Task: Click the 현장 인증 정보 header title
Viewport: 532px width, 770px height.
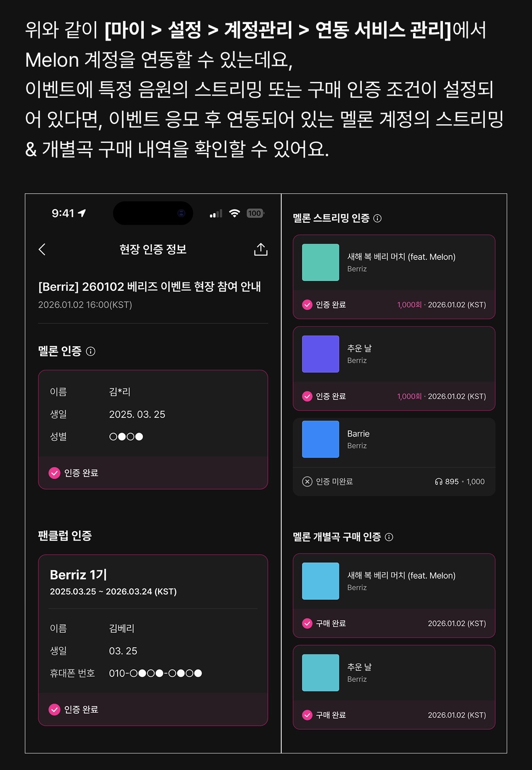Action: pyautogui.click(x=153, y=249)
